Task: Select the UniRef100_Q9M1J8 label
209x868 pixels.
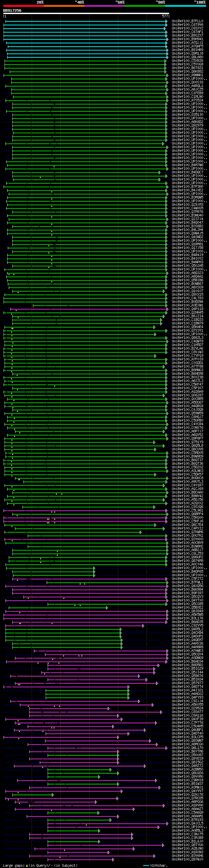Action: tap(187, 54)
